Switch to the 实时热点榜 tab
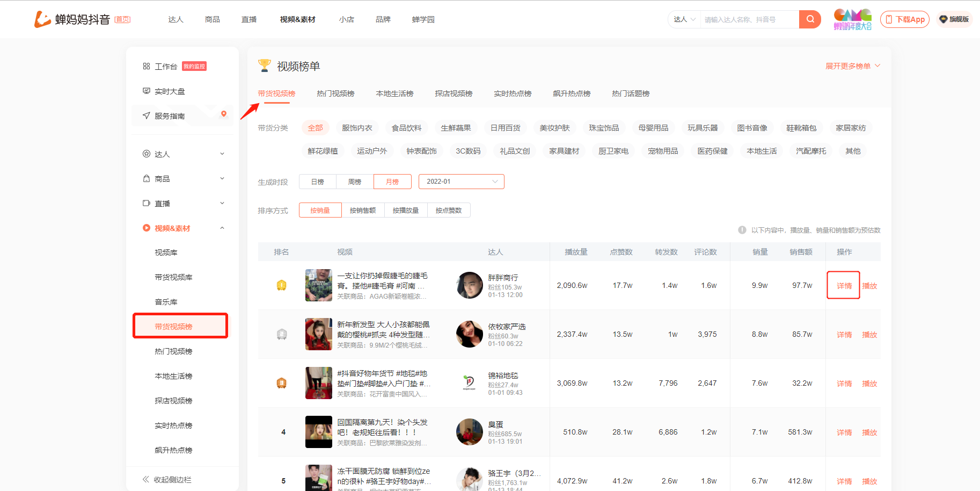980x491 pixels. pos(513,93)
